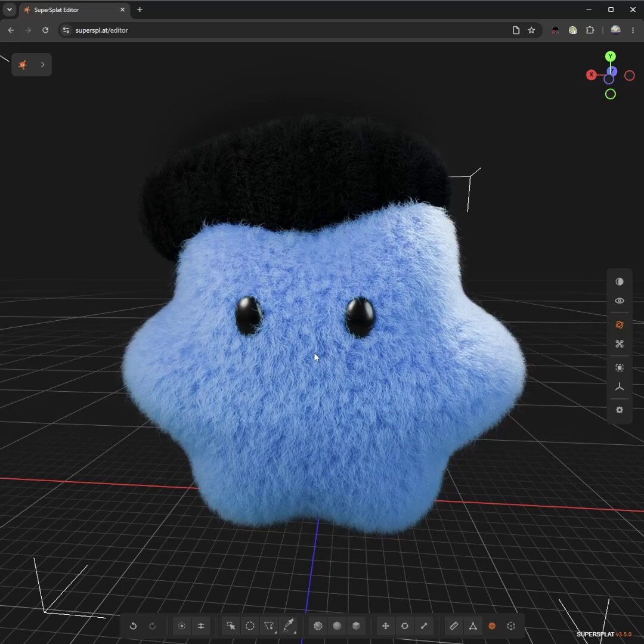The height and width of the screenshot is (644, 644).
Task: Select the move (translate) tool
Action: [x=385, y=626]
